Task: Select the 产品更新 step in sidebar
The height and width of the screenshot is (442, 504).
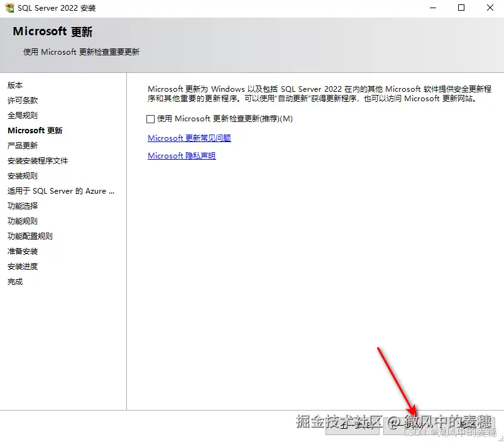Action: [23, 146]
